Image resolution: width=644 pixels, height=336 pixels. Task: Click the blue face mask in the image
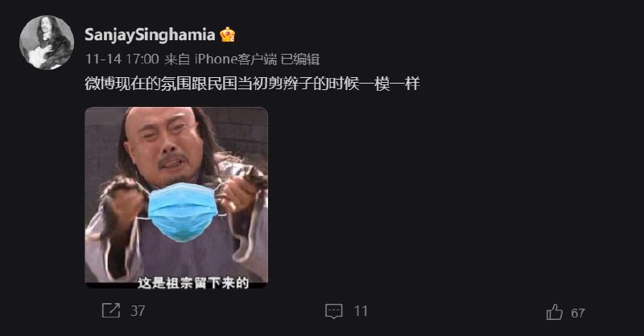183,211
